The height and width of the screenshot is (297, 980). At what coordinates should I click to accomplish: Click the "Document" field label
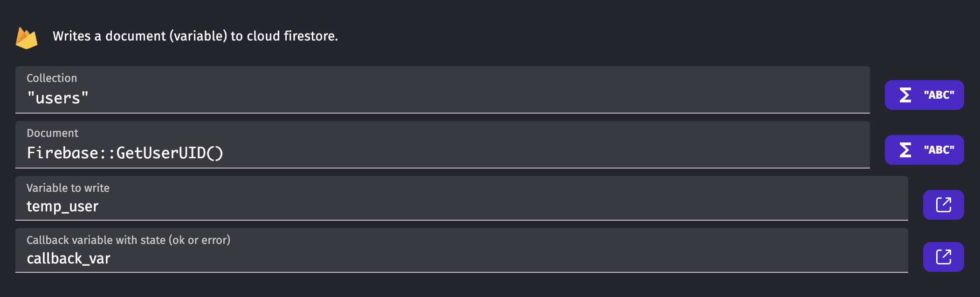pos(53,133)
